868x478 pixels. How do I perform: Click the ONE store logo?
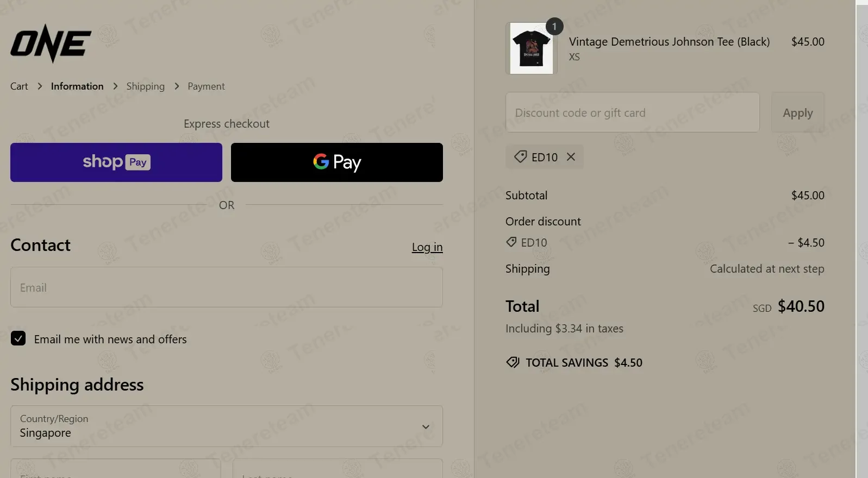click(51, 43)
